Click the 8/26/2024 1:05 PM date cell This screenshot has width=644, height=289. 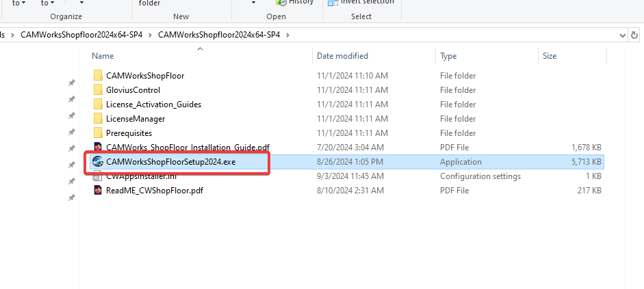coord(350,161)
